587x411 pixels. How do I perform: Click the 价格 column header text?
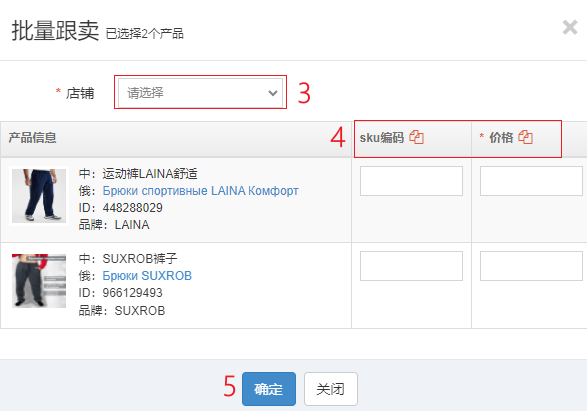pos(501,138)
